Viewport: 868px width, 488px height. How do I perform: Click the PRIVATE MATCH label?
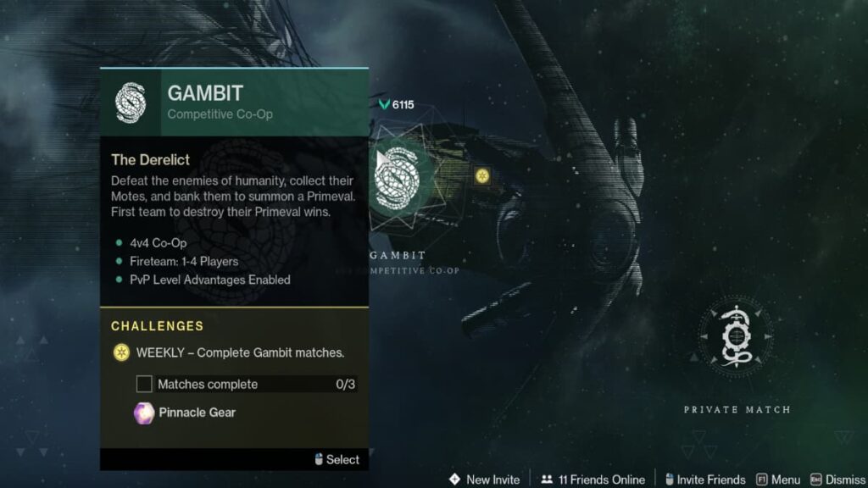[737, 410]
